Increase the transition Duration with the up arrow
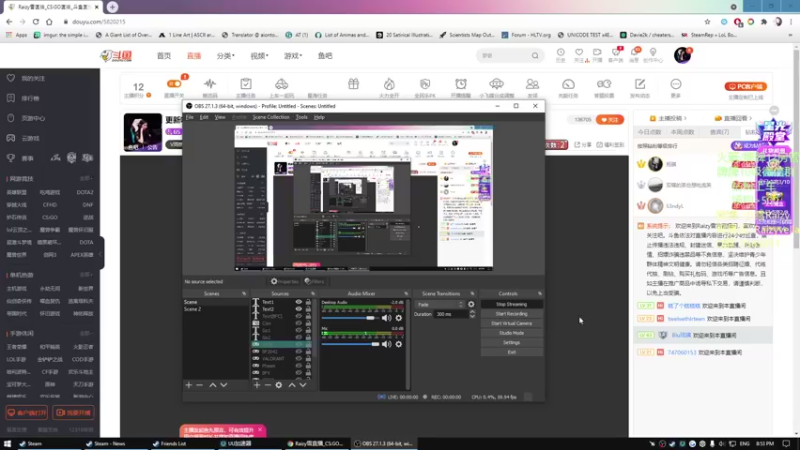Image resolution: width=800 pixels, height=450 pixels. pos(472,312)
